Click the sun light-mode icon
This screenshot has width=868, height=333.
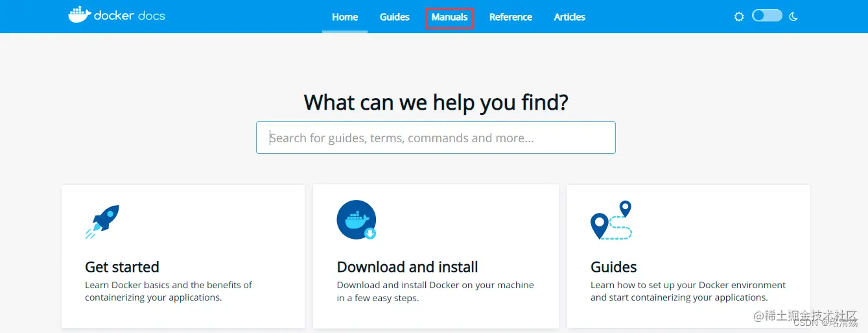pyautogui.click(x=739, y=17)
